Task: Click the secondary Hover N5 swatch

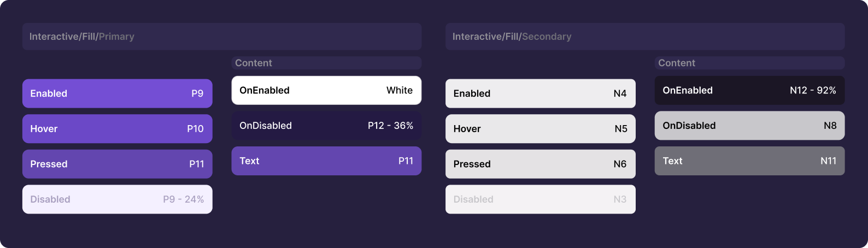Action: tap(540, 129)
